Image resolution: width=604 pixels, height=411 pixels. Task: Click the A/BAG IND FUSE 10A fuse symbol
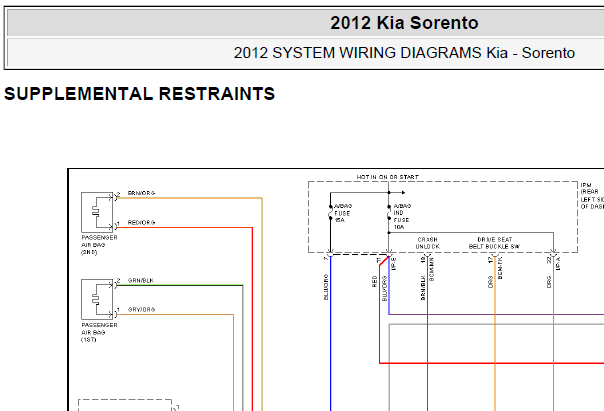[389, 212]
